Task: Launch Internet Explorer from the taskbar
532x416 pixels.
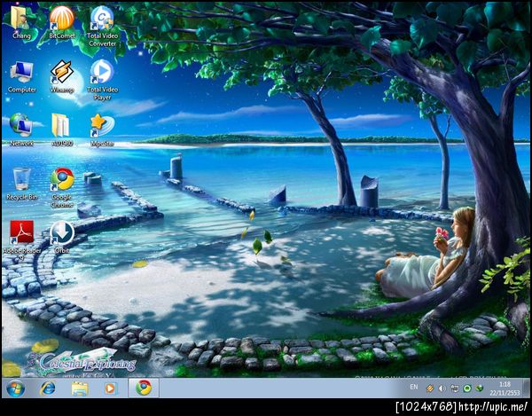Action: tap(48, 388)
